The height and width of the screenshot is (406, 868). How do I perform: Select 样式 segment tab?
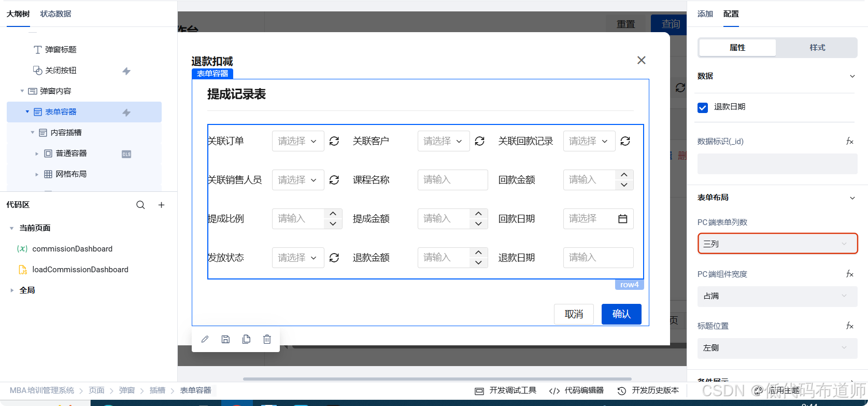(817, 48)
